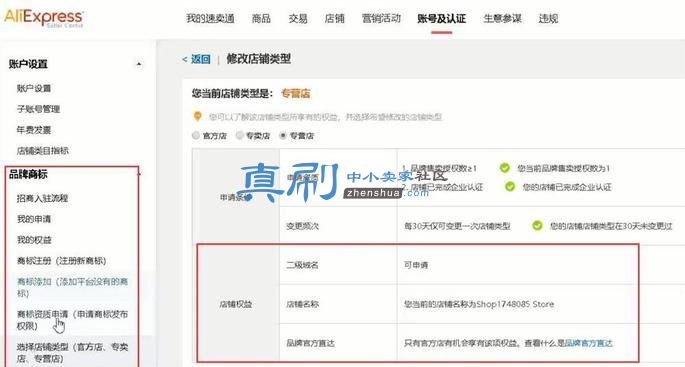Open 年费发票 in sidebar
The image size is (685, 367).
pos(34,130)
